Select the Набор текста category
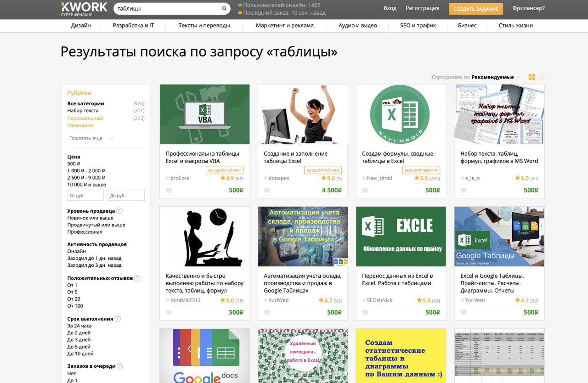 point(83,111)
